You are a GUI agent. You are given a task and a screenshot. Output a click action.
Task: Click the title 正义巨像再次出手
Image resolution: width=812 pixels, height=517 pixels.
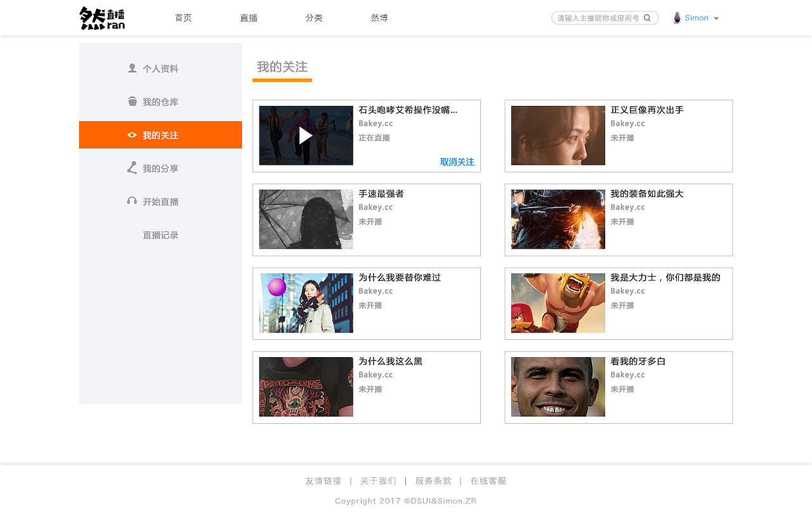click(x=647, y=110)
